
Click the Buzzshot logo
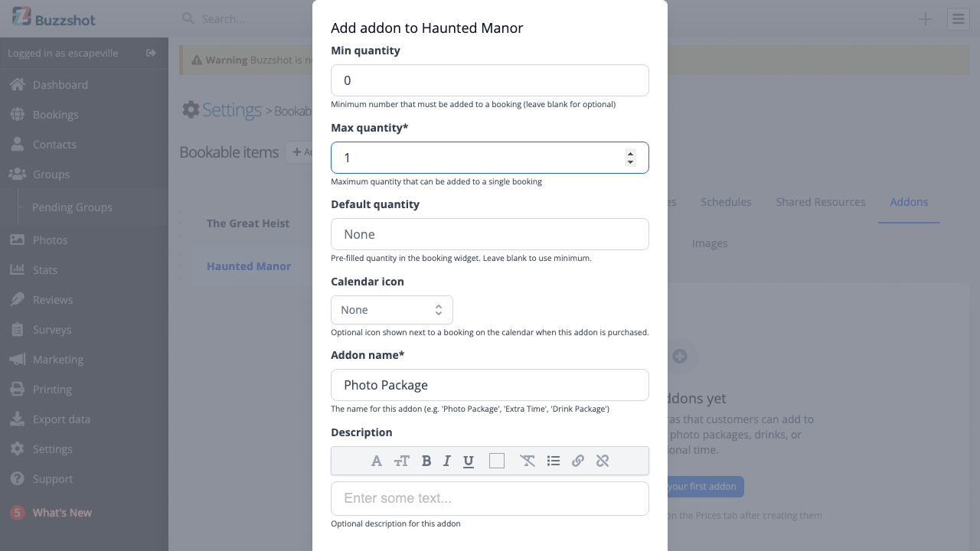pyautogui.click(x=54, y=18)
